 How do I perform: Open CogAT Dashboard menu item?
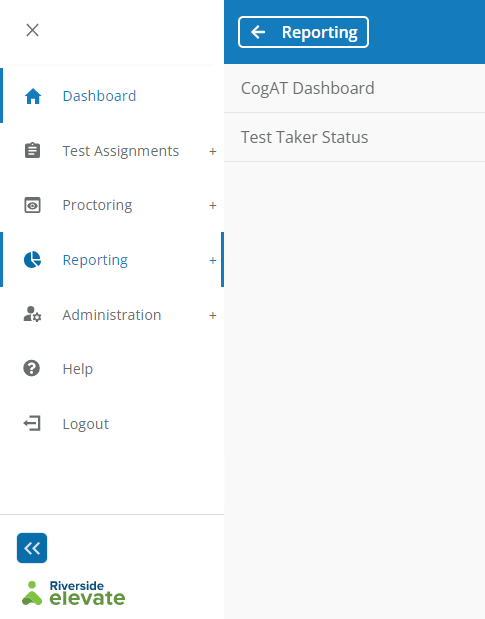click(354, 88)
